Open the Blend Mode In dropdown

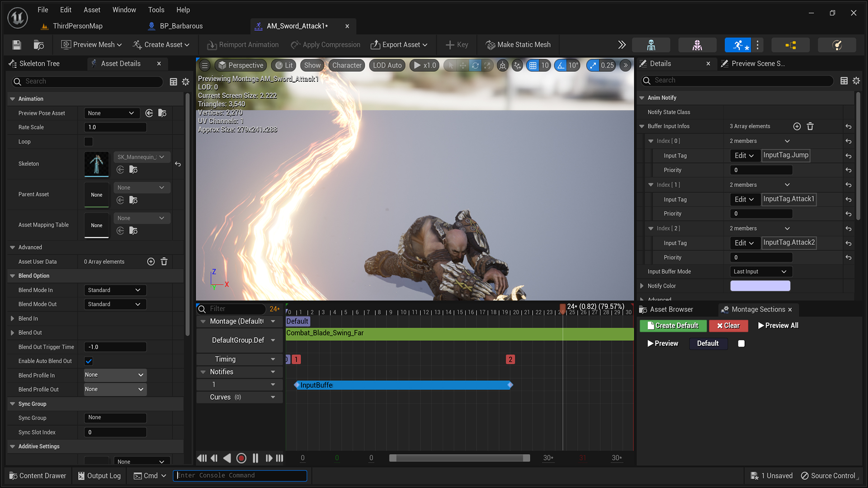(115, 290)
